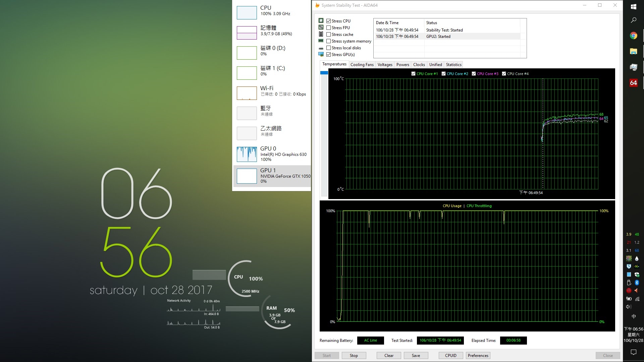Click the Bluetooth tray icon
Screen dimensions: 644x362
tap(637, 283)
